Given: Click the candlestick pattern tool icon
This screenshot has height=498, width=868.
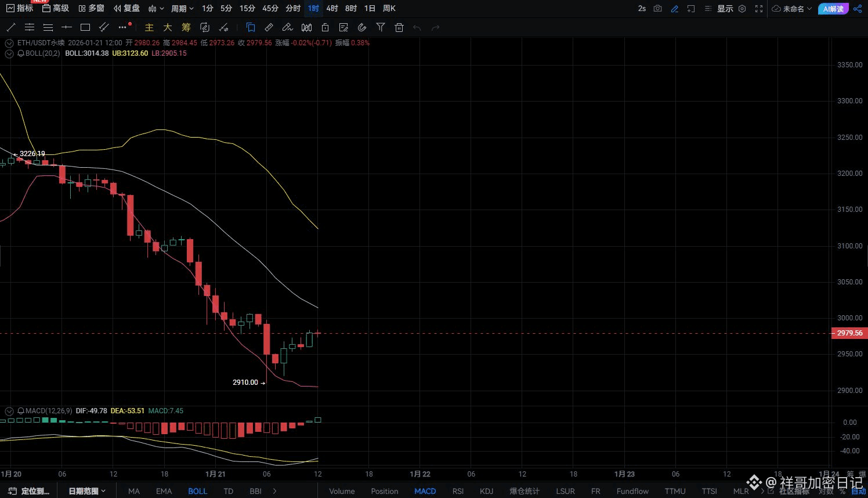Looking at the screenshot, I should point(306,27).
